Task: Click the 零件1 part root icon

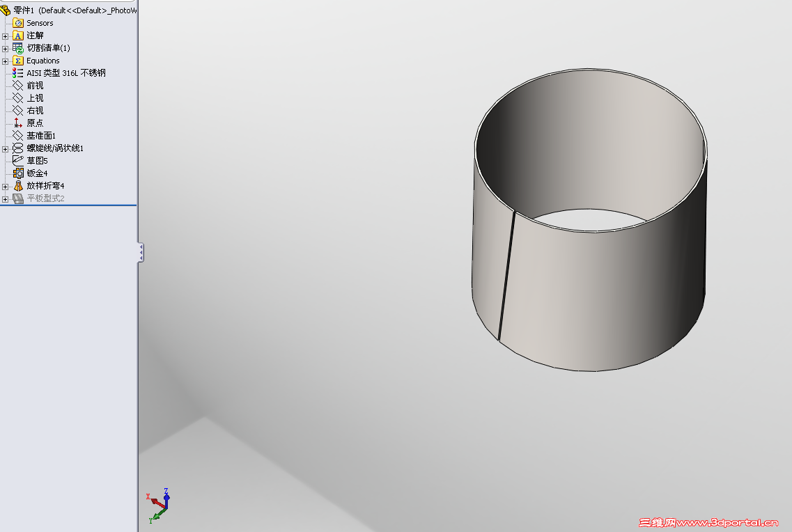Action: [6, 10]
